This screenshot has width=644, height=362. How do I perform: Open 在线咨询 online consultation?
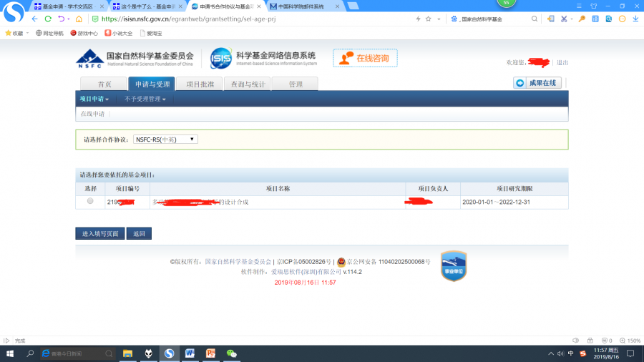point(365,58)
